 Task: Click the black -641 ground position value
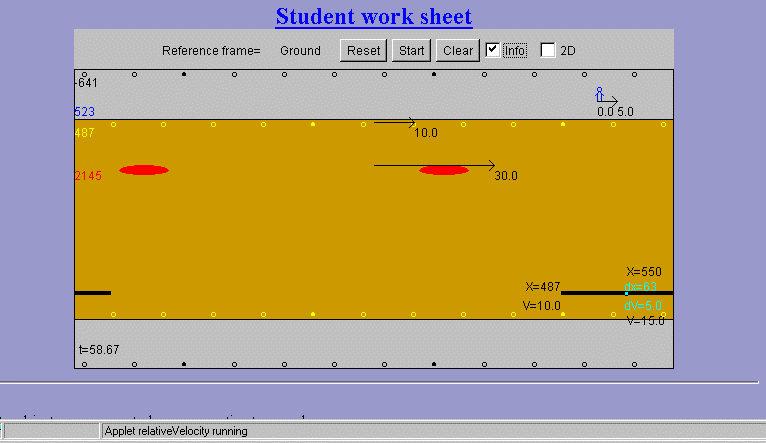coord(86,83)
